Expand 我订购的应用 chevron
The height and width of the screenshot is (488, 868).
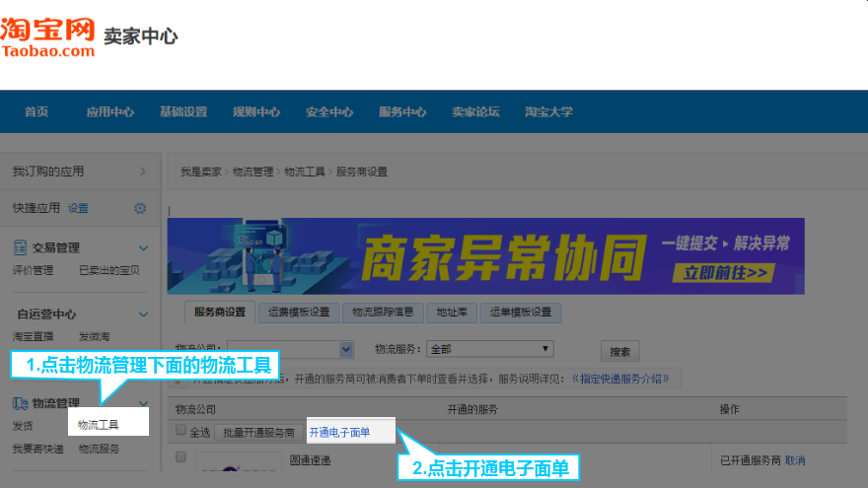point(143,172)
